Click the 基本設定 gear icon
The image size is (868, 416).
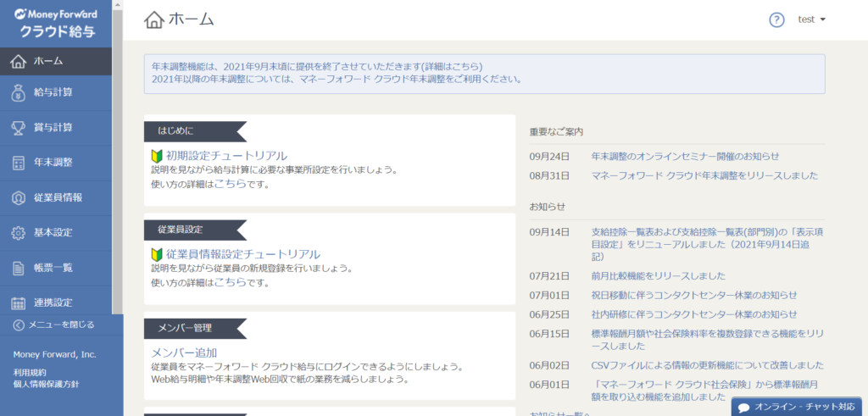pyautogui.click(x=19, y=233)
